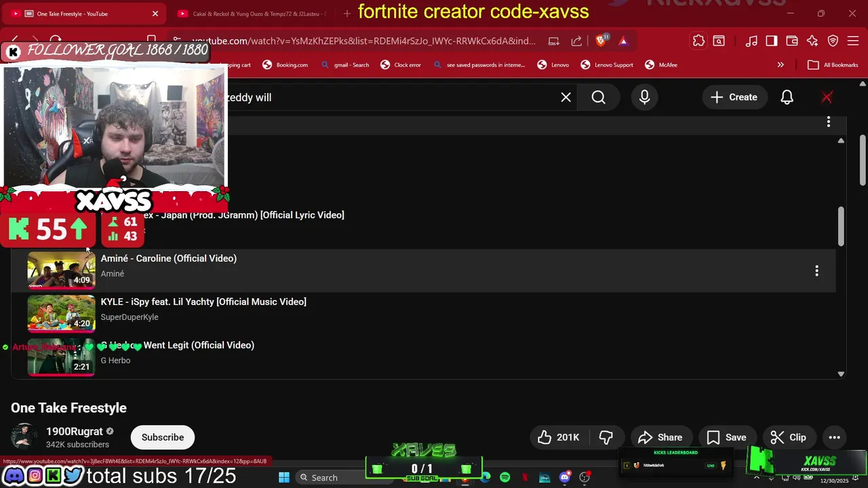This screenshot has height=488, width=868.
Task: Click the page vertical scrollbar thumb
Action: click(x=863, y=160)
